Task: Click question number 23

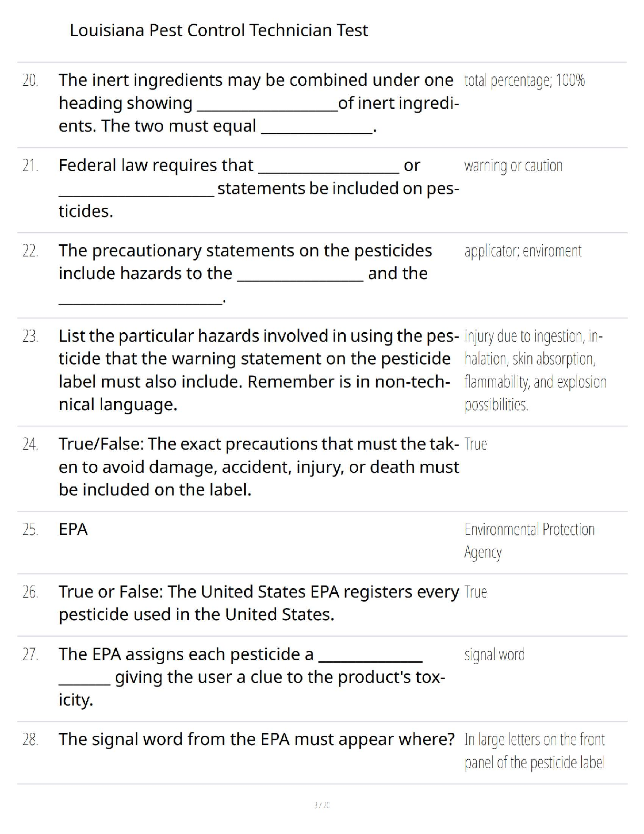Action: tap(30, 336)
